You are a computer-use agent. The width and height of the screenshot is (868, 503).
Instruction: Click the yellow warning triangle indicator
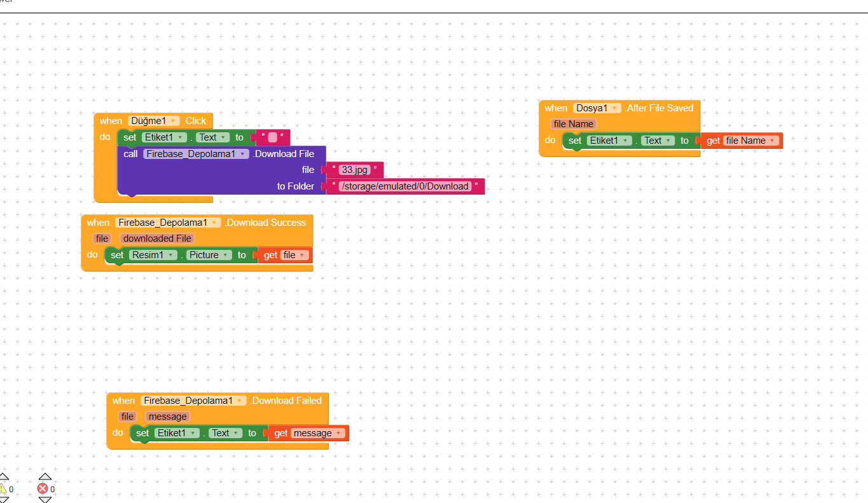(x=3, y=488)
